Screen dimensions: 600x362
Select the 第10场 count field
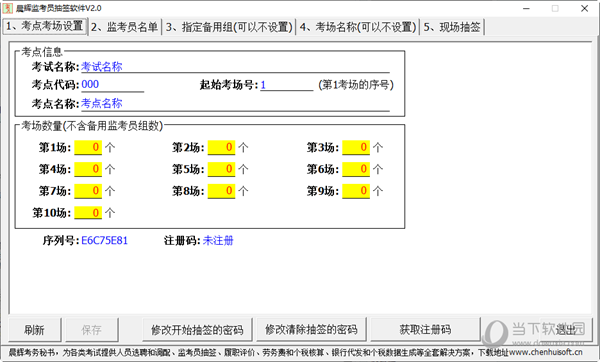(x=88, y=213)
